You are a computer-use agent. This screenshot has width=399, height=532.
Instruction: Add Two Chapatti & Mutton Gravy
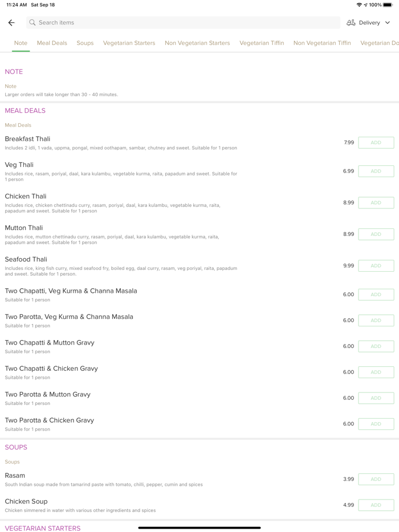376,346
